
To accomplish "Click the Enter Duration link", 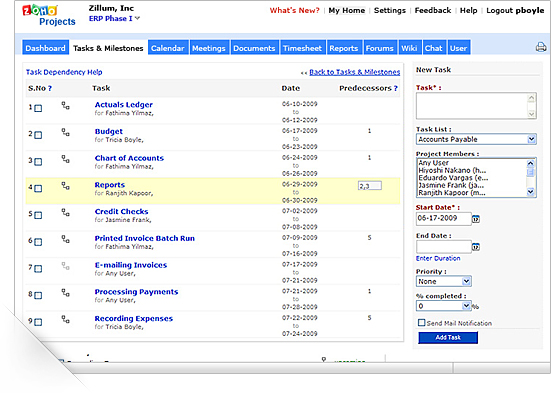I will [438, 258].
